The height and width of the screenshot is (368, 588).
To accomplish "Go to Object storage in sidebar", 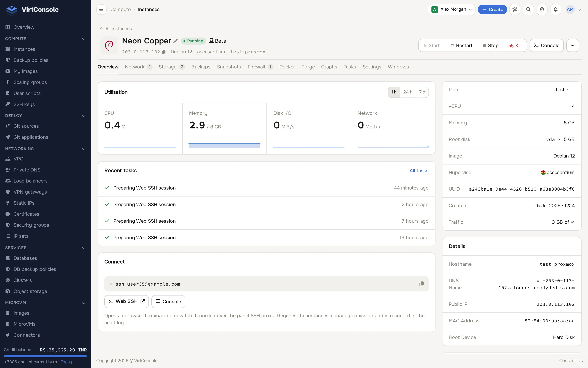I will (x=30, y=291).
